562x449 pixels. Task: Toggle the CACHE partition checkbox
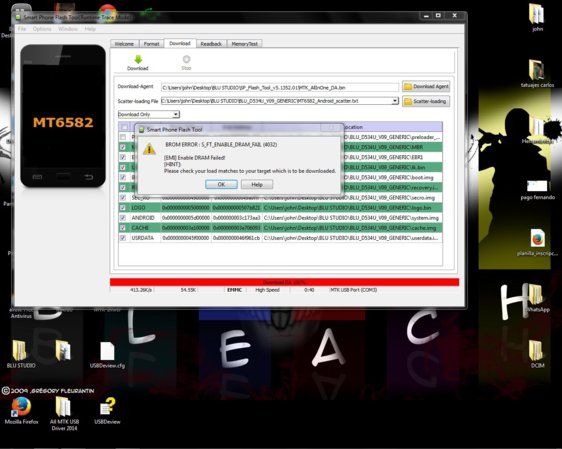[x=123, y=228]
